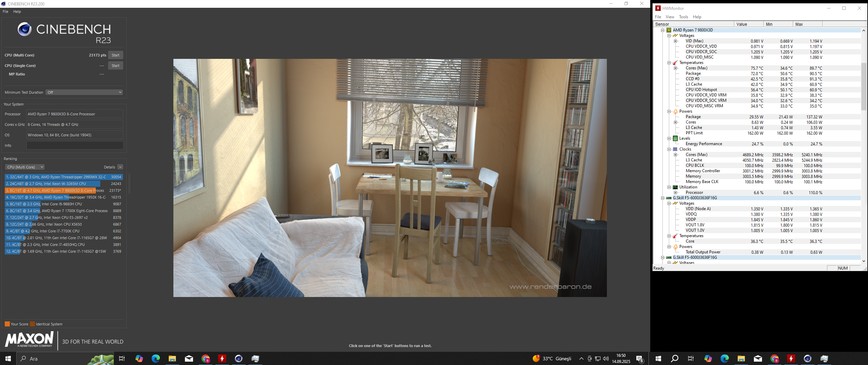Collapse the Clocks group in HWMonitor
Image resolution: width=868 pixels, height=365 pixels.
tap(669, 149)
